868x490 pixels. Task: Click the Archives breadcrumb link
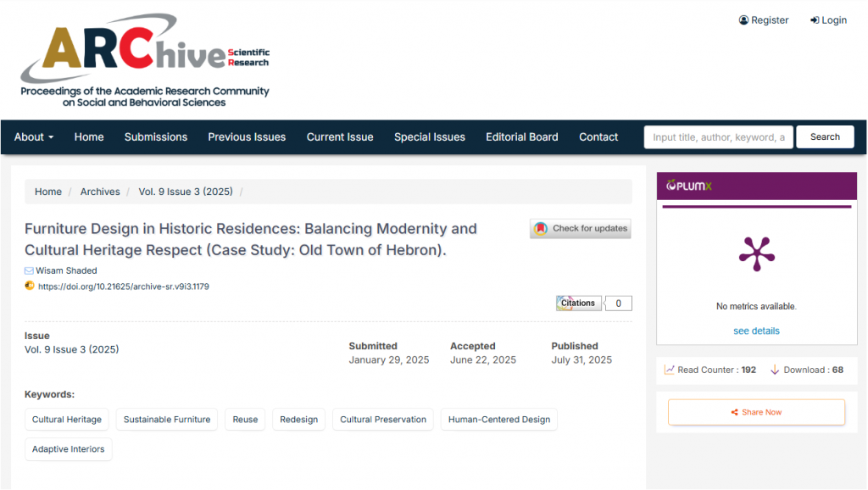(100, 192)
